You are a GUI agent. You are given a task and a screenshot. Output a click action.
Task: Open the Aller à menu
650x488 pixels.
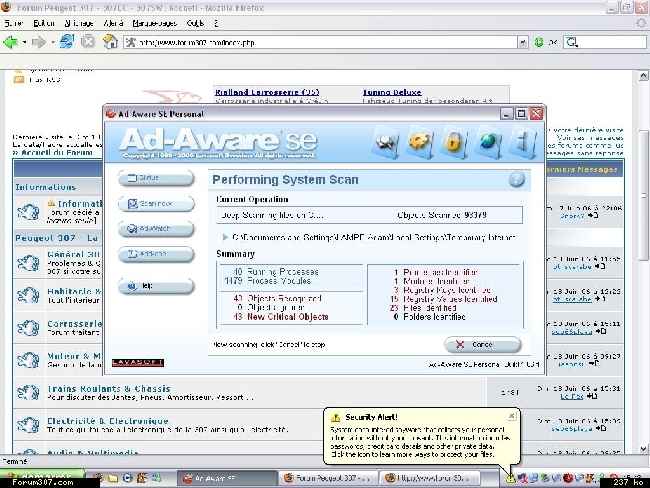click(113, 23)
